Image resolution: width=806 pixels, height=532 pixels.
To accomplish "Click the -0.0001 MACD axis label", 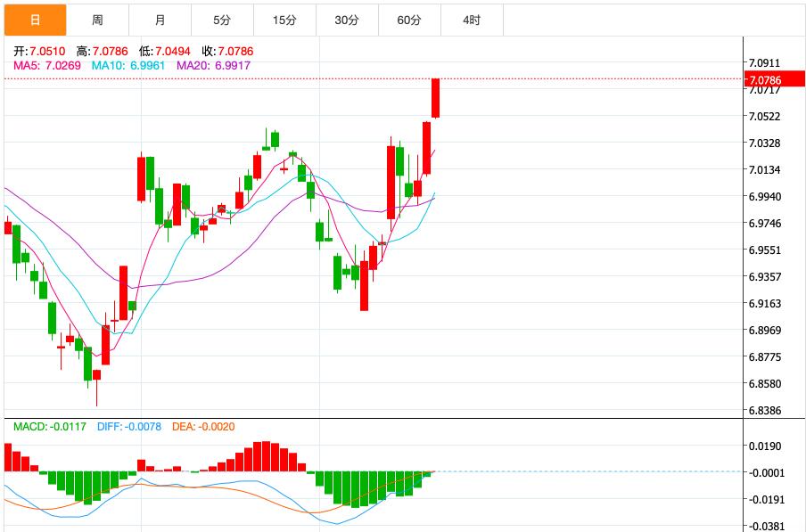I will click(765, 473).
